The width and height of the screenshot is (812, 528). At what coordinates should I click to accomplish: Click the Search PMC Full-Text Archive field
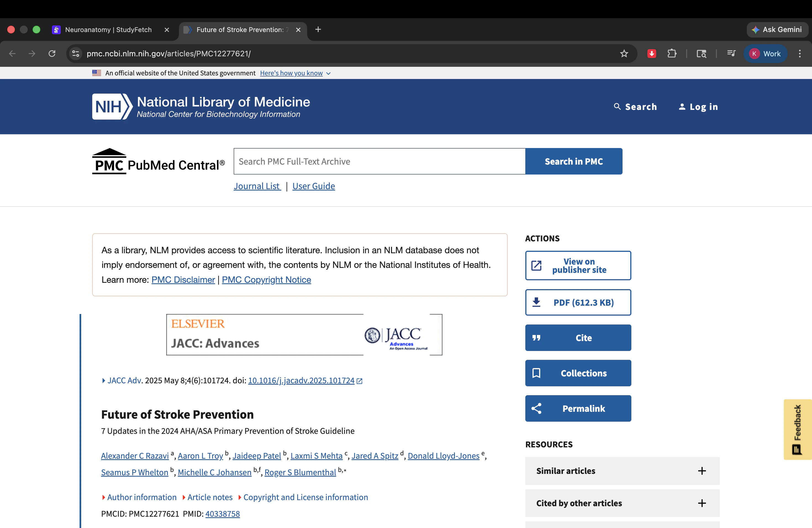[x=379, y=161]
